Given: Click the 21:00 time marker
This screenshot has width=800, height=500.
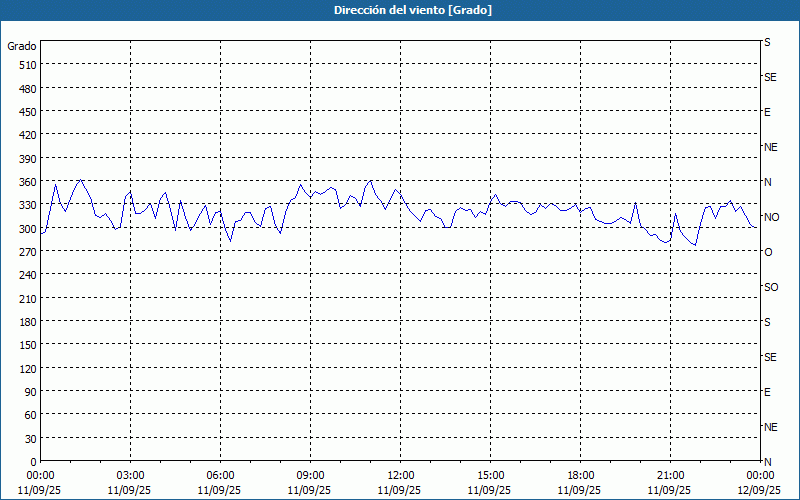Looking at the screenshot, I should [x=670, y=475].
